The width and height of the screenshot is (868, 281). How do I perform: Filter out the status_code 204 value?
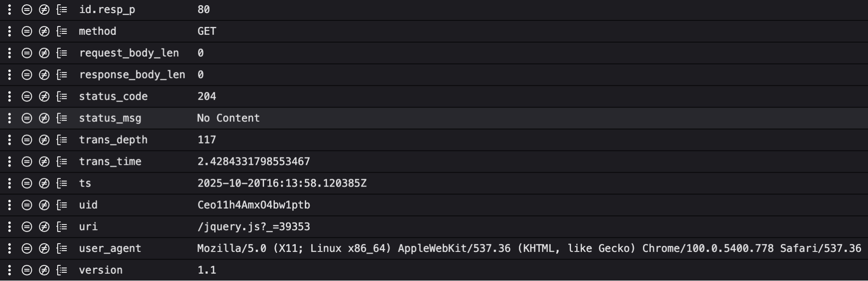(x=44, y=97)
